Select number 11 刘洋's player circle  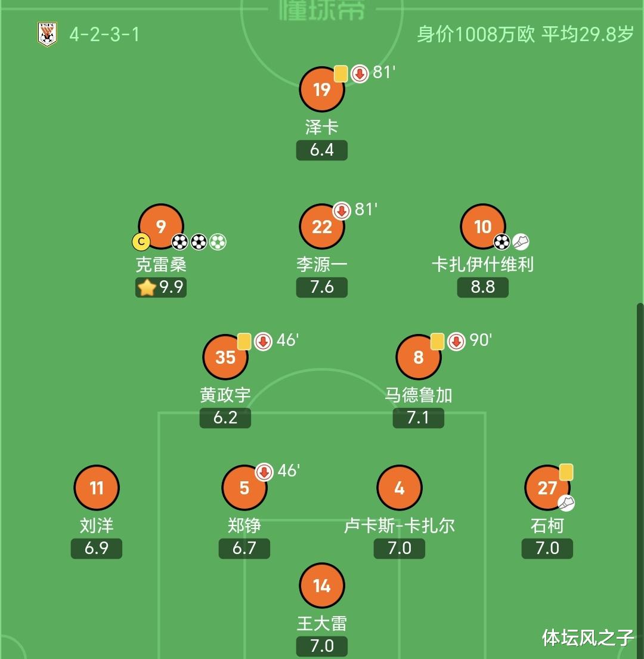tap(97, 488)
